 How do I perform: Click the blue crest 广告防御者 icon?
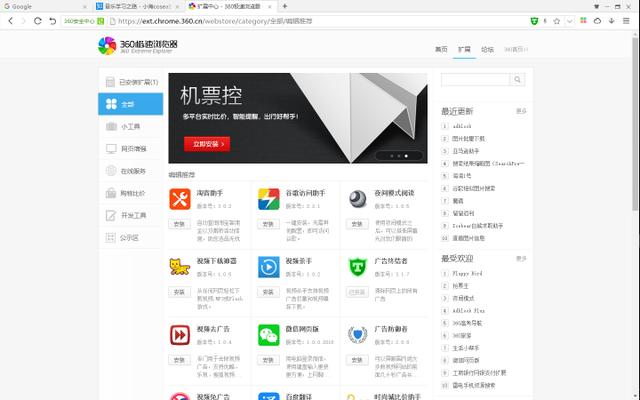358,335
